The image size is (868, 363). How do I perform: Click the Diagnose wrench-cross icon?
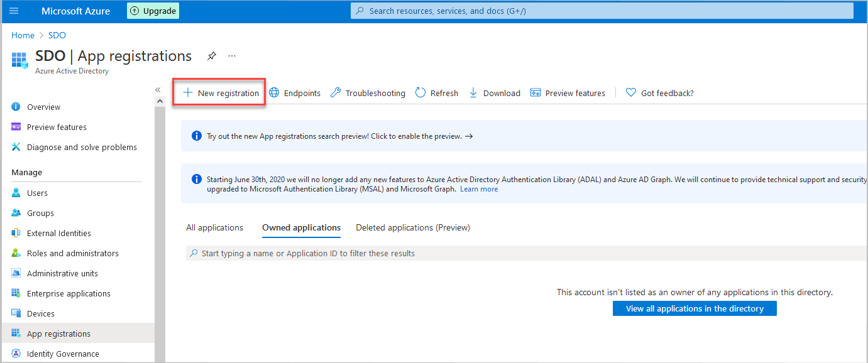click(16, 147)
